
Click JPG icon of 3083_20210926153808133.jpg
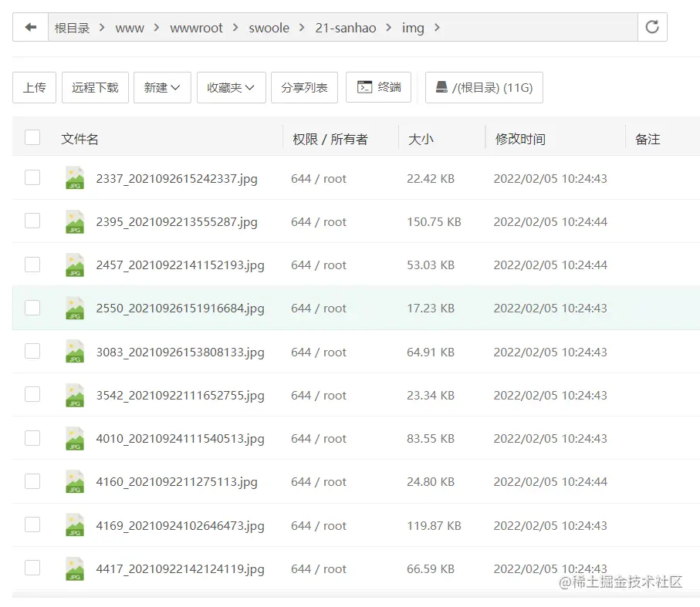pos(75,352)
